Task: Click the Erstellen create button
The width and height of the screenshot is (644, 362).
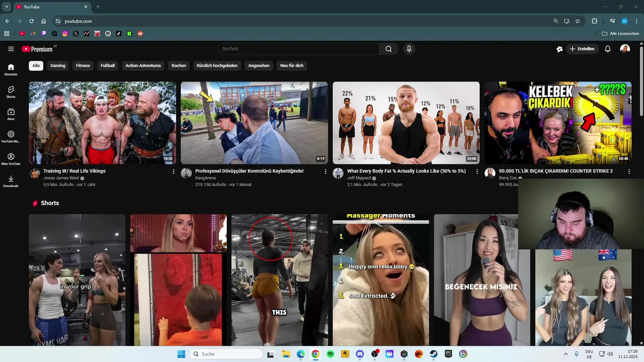Action: coord(583,49)
